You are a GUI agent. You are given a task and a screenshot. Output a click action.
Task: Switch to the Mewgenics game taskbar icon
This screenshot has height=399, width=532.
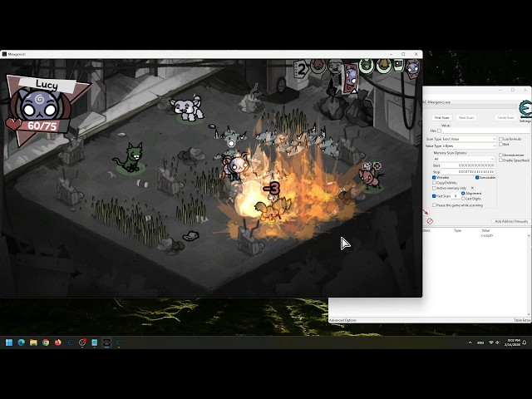(x=107, y=342)
